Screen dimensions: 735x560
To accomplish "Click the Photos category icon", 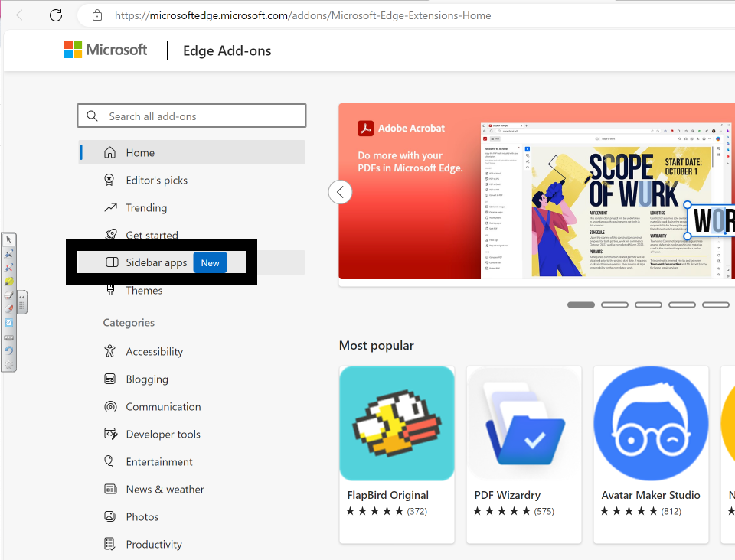I will 109,516.
